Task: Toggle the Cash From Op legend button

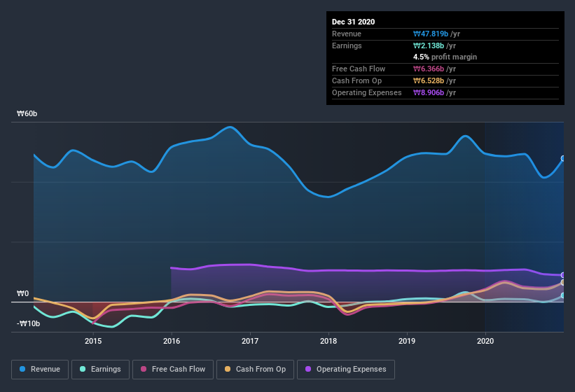Action: tap(255, 370)
